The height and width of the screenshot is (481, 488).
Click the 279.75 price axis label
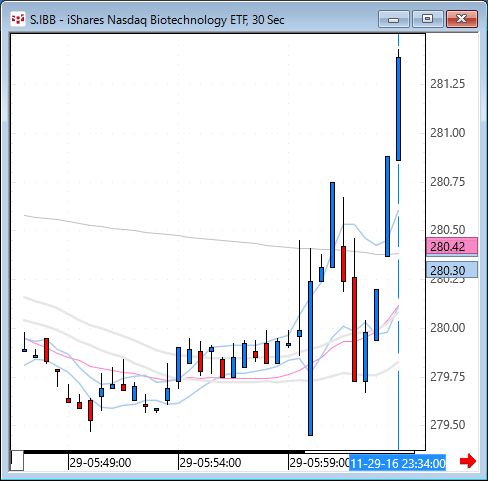point(447,377)
